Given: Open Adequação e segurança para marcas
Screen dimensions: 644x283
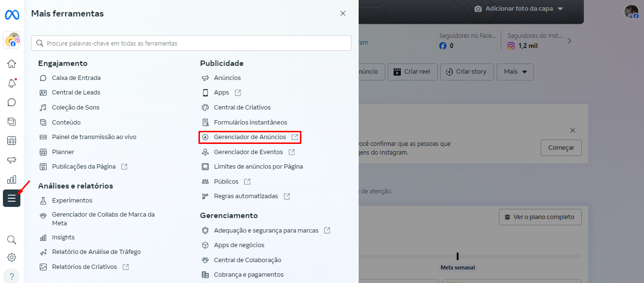Looking at the screenshot, I should [266, 231].
